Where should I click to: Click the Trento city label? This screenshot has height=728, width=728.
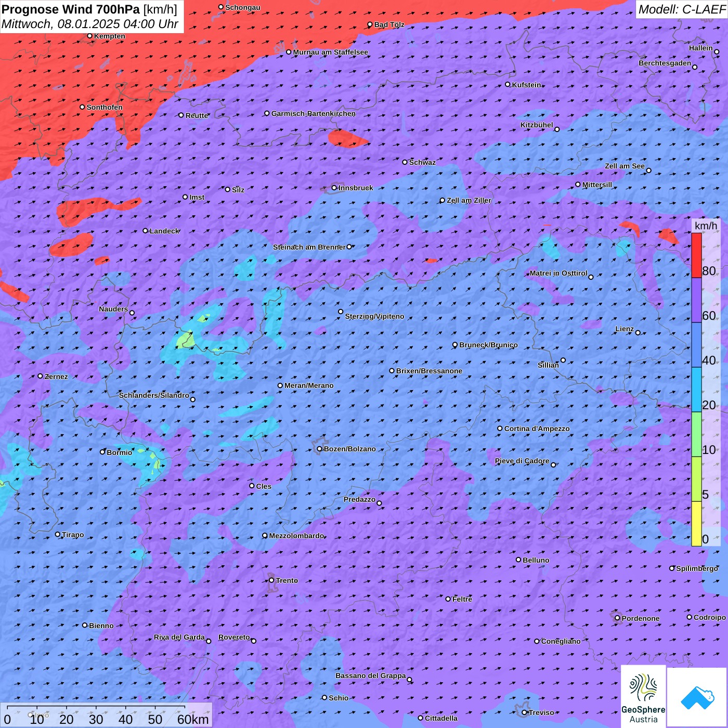[287, 580]
